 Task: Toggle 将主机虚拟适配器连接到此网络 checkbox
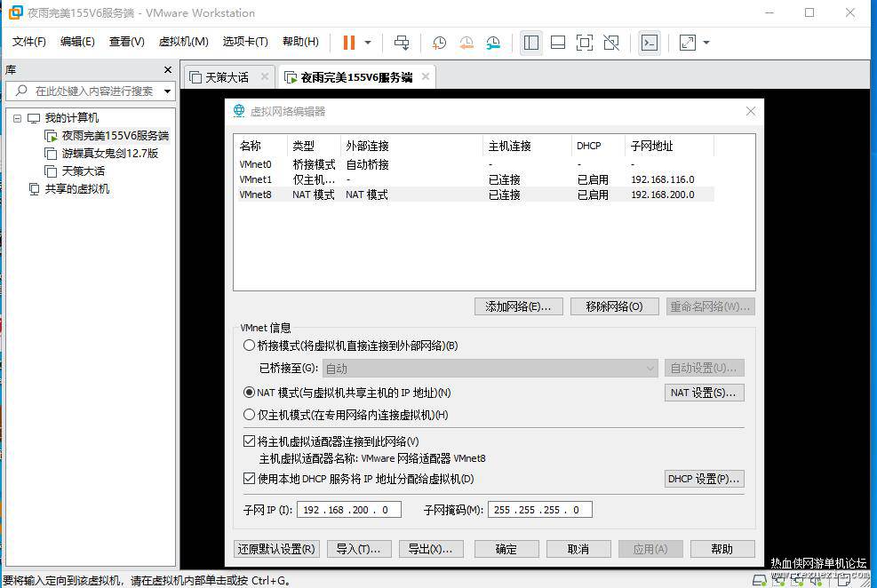[x=249, y=441]
